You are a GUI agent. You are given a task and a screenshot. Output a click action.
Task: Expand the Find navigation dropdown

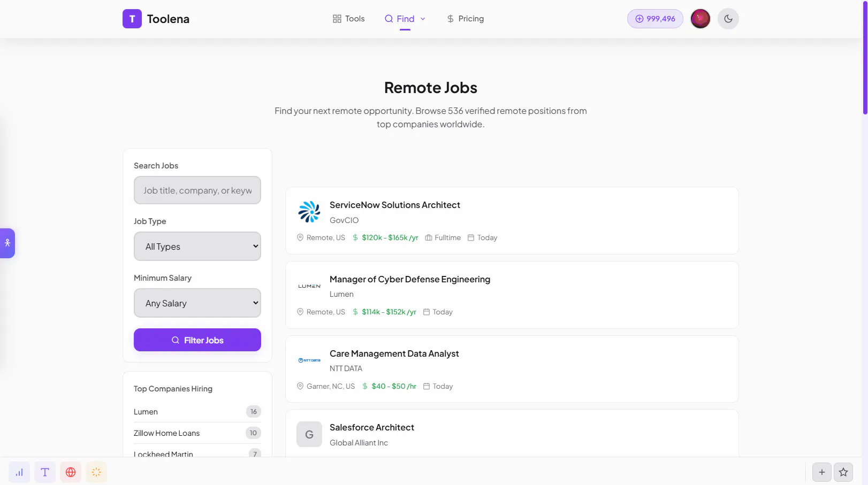click(405, 19)
